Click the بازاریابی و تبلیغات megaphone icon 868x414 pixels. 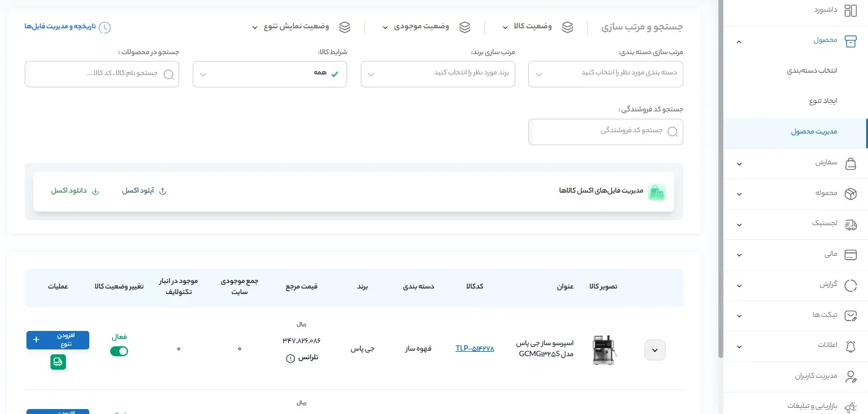(850, 407)
